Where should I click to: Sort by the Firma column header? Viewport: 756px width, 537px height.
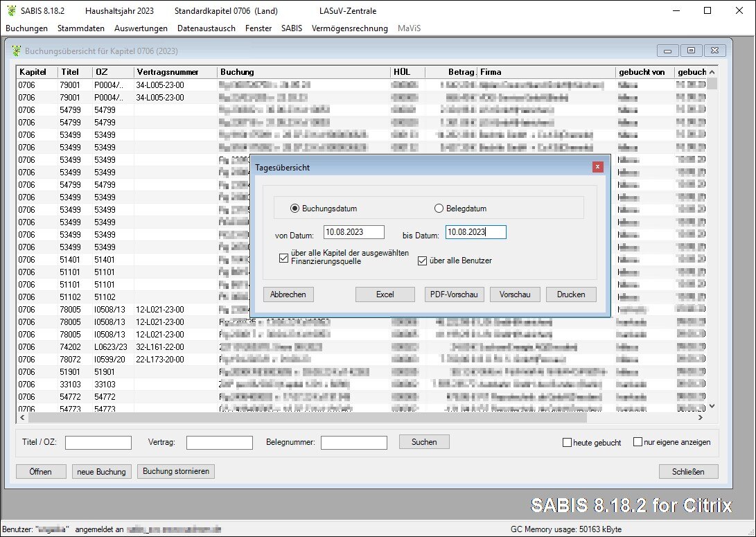547,72
